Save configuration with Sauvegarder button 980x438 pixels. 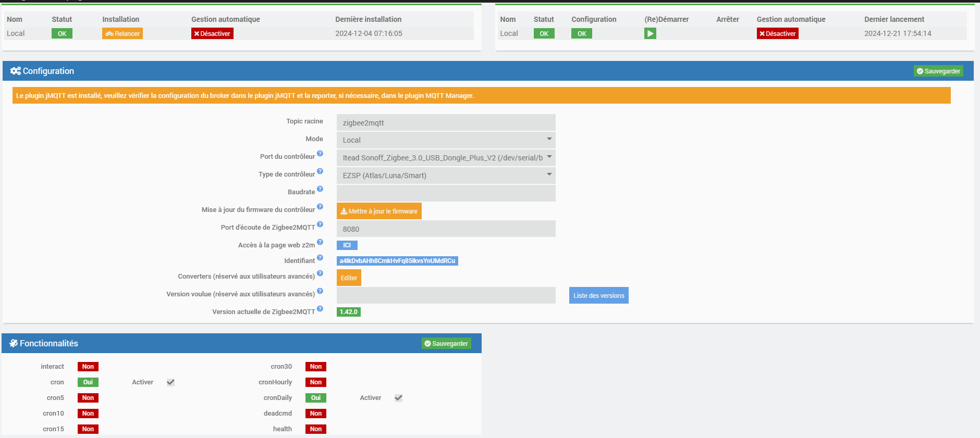[x=938, y=71]
